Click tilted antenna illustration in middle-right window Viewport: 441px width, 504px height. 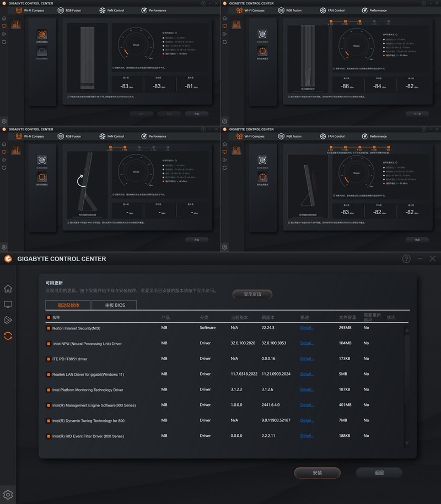(308, 186)
